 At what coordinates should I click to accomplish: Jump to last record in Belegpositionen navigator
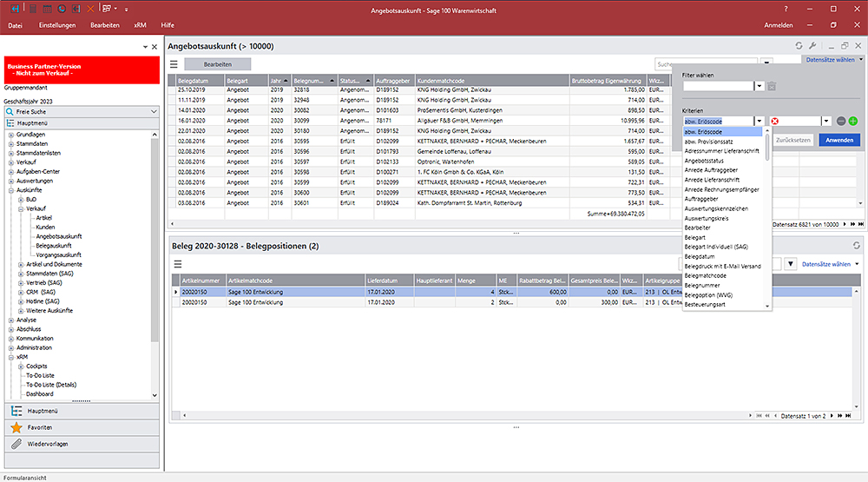click(848, 415)
